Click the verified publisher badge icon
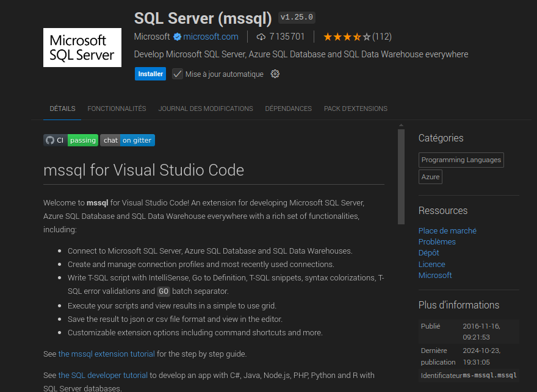The image size is (537, 392). tap(177, 37)
